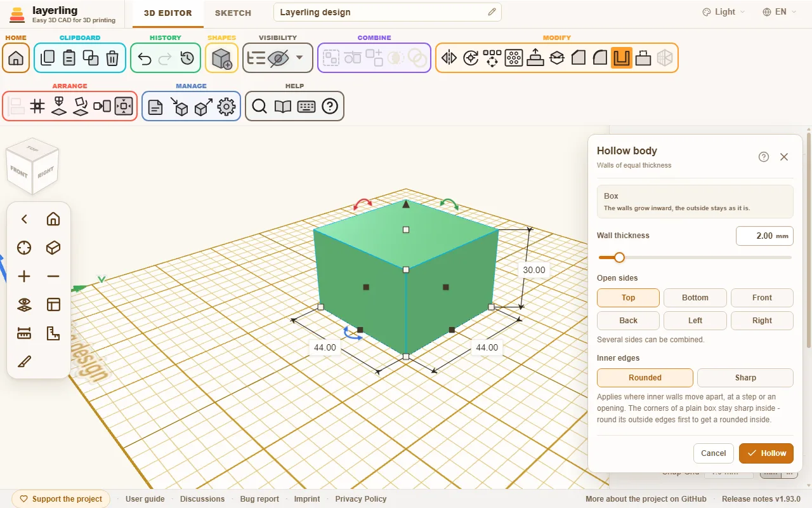Switch to the SKETCH tab

(233, 13)
